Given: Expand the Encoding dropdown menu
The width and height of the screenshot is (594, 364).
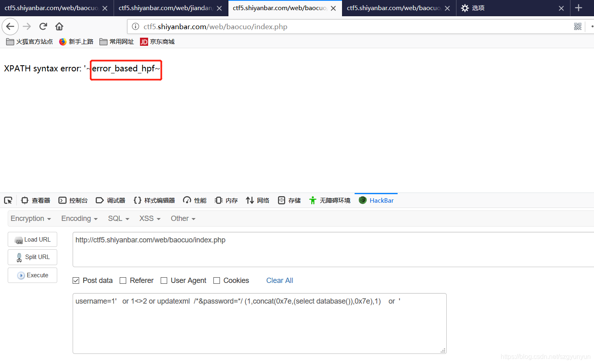Looking at the screenshot, I should 80,218.
